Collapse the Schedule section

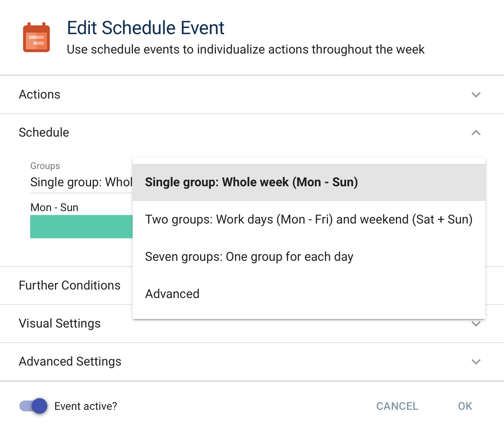476,132
